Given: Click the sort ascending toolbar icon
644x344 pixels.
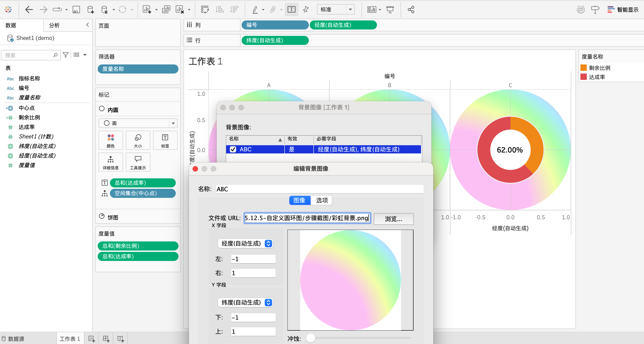Looking at the screenshot, I should 220,10.
